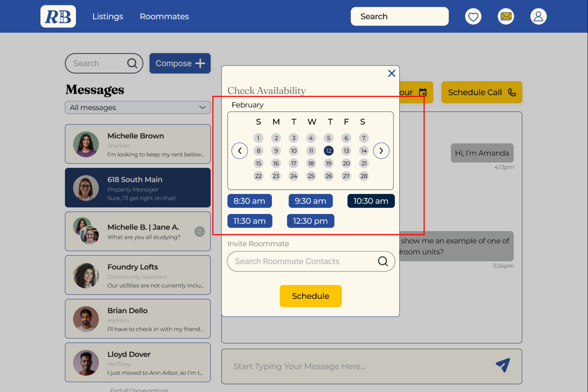Expand the All messages dropdown

[x=138, y=107]
